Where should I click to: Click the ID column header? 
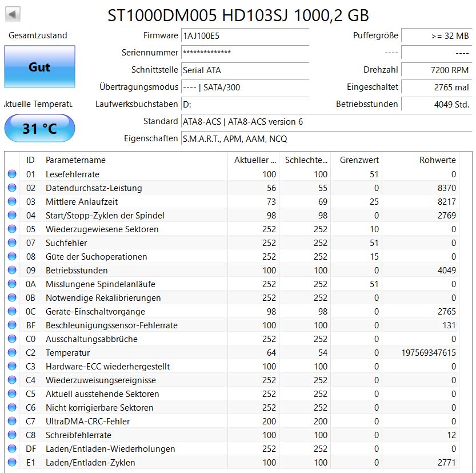click(x=30, y=160)
